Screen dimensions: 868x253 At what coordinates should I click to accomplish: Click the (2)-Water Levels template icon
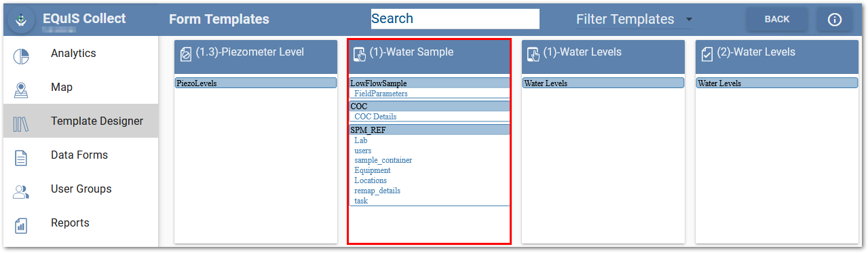[707, 54]
